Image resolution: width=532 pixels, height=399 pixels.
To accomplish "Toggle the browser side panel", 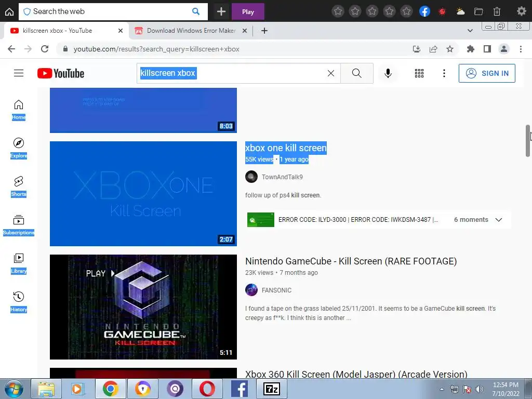I will click(487, 49).
